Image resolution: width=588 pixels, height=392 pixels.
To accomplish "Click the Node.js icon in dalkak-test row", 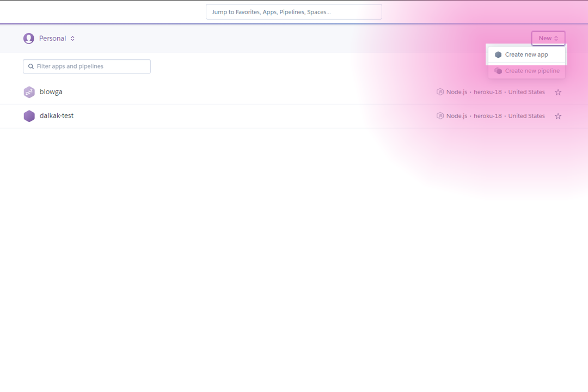I will point(440,116).
